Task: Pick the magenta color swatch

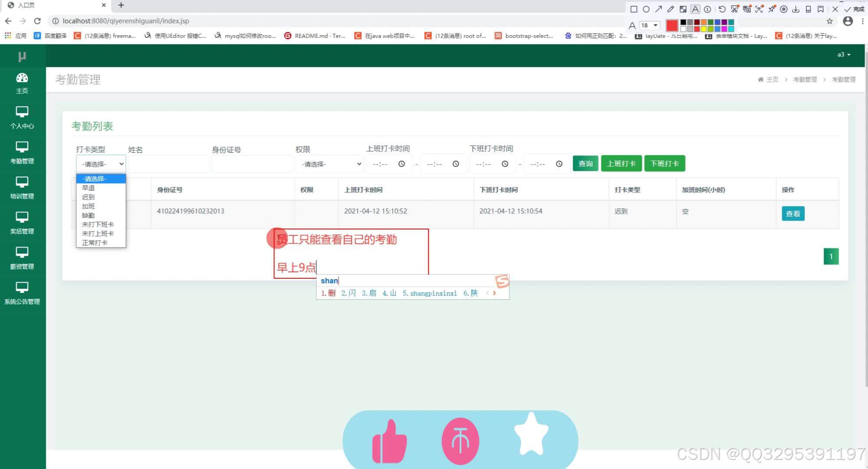Action: click(x=724, y=29)
